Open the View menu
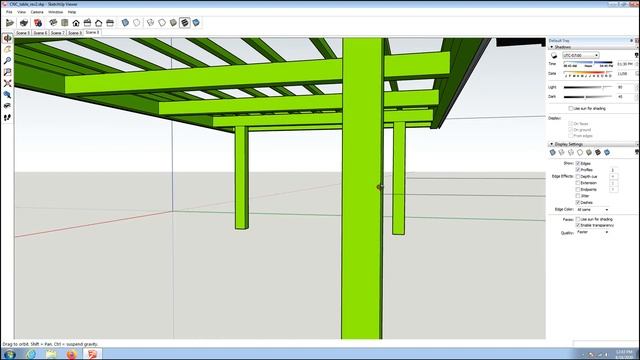 point(21,12)
